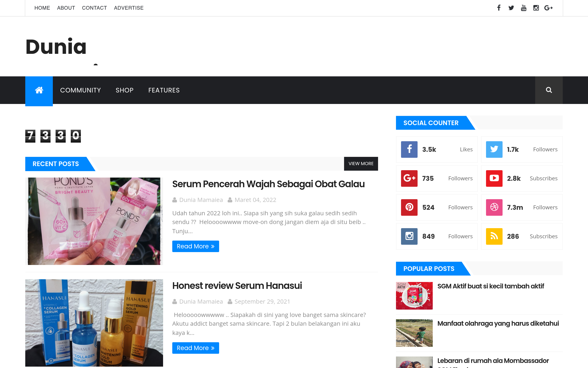Click Instagram counter icon with 849 followers
This screenshot has width=588, height=368.
click(409, 236)
